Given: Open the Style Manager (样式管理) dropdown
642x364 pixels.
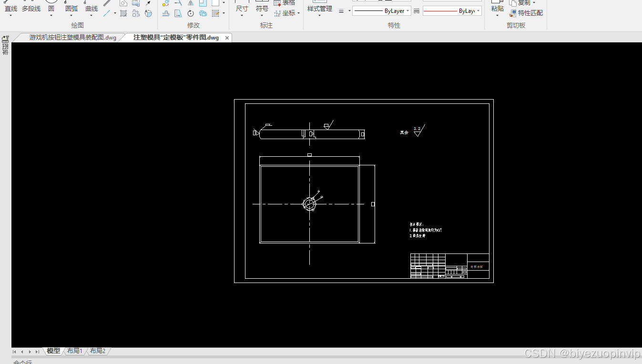Looking at the screenshot, I should 319,15.
